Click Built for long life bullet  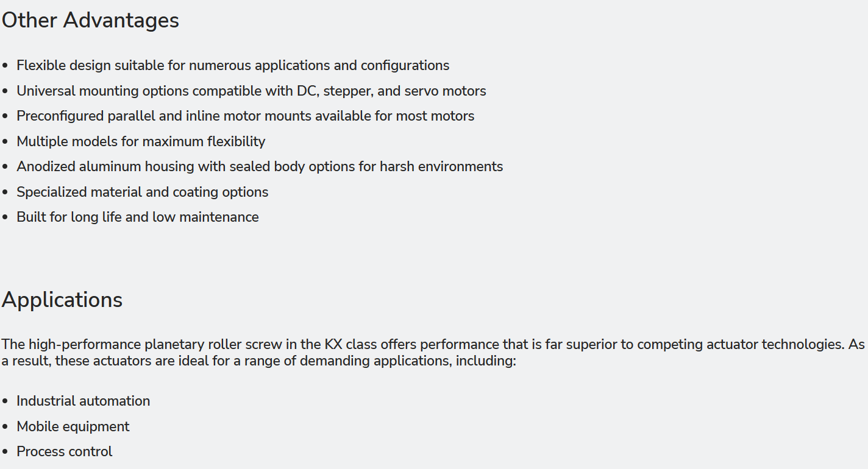tap(137, 217)
